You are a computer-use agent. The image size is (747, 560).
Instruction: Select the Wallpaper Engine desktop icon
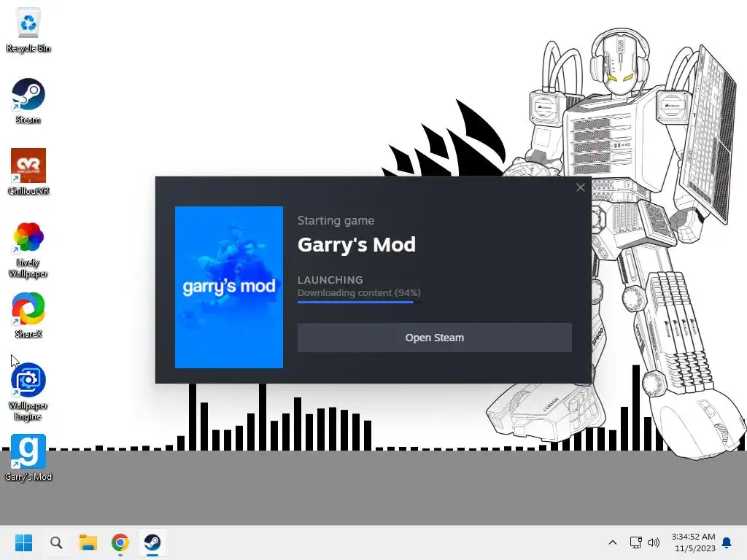(x=28, y=392)
